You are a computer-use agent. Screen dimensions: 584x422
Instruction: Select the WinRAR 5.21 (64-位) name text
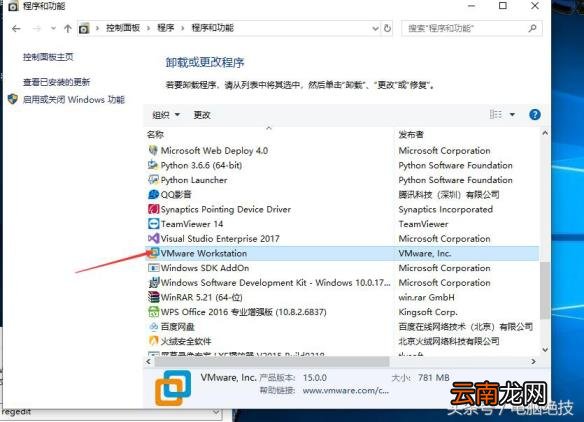pyautogui.click(x=201, y=297)
